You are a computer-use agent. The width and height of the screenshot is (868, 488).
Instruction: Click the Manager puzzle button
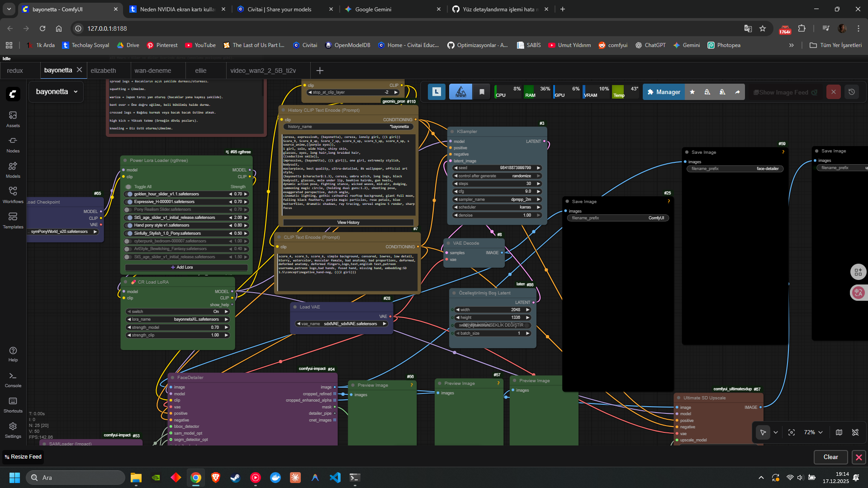(x=664, y=92)
